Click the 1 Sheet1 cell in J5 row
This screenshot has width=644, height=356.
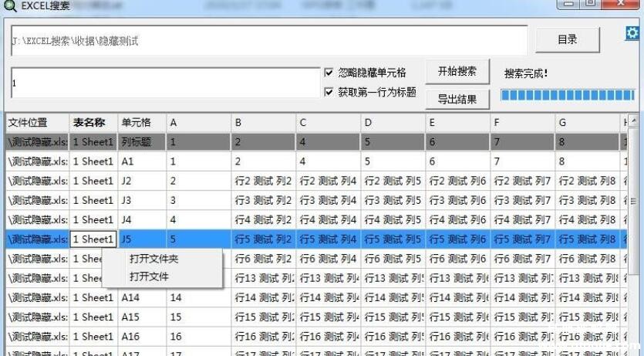coord(93,239)
